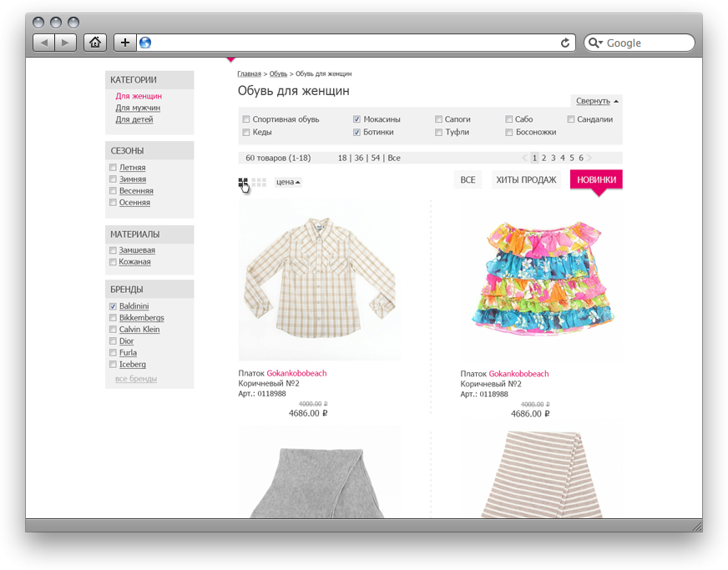
Task: Add a new tab with plus button
Action: coord(125,43)
